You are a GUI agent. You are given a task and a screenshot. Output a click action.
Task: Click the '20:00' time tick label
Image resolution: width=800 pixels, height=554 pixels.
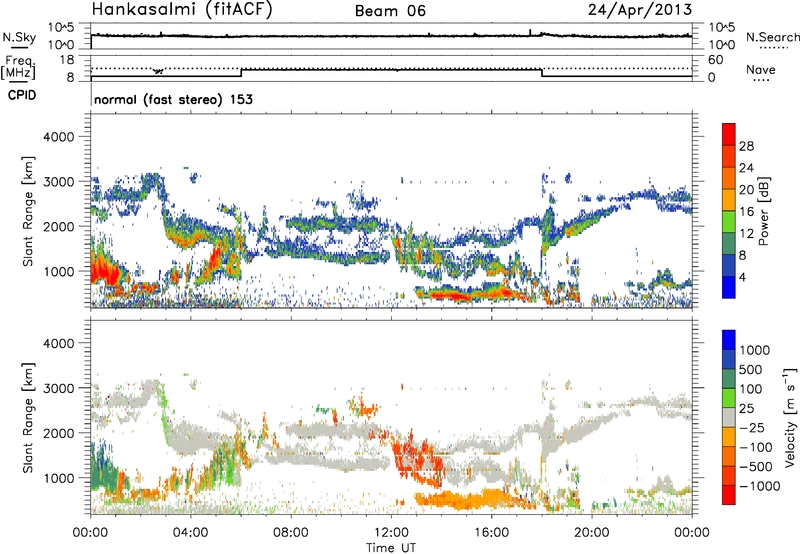point(591,533)
